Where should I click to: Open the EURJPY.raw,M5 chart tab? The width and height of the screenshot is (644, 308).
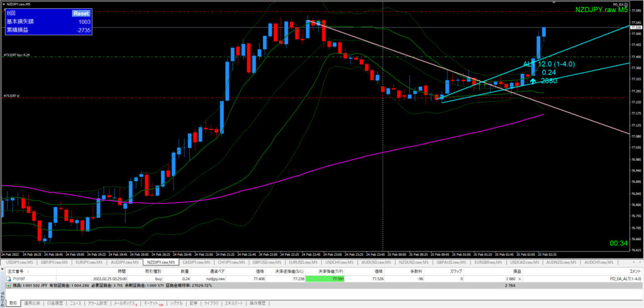pyautogui.click(x=89, y=262)
